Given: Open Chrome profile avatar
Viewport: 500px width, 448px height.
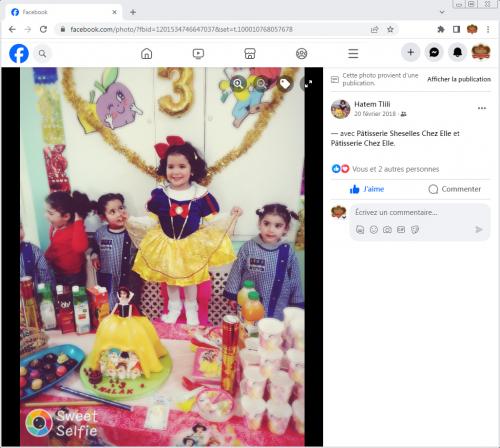Looking at the screenshot, I should click(472, 29).
